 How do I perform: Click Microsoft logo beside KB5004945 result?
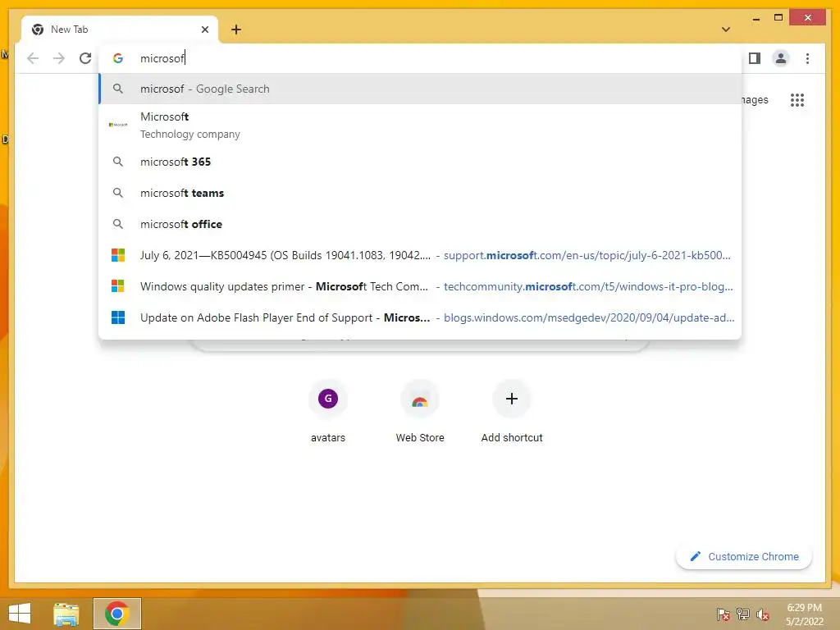118,256
